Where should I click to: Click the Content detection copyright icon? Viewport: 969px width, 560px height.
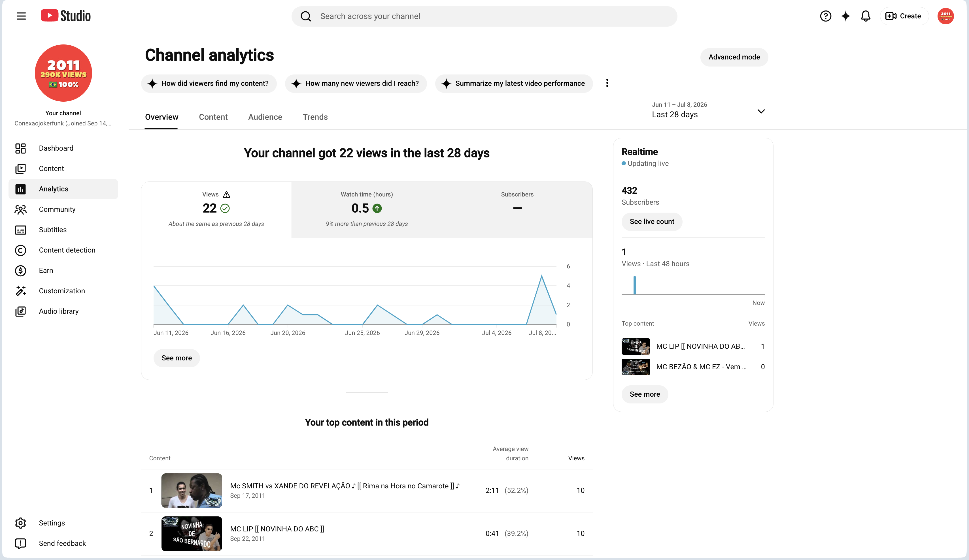click(20, 250)
